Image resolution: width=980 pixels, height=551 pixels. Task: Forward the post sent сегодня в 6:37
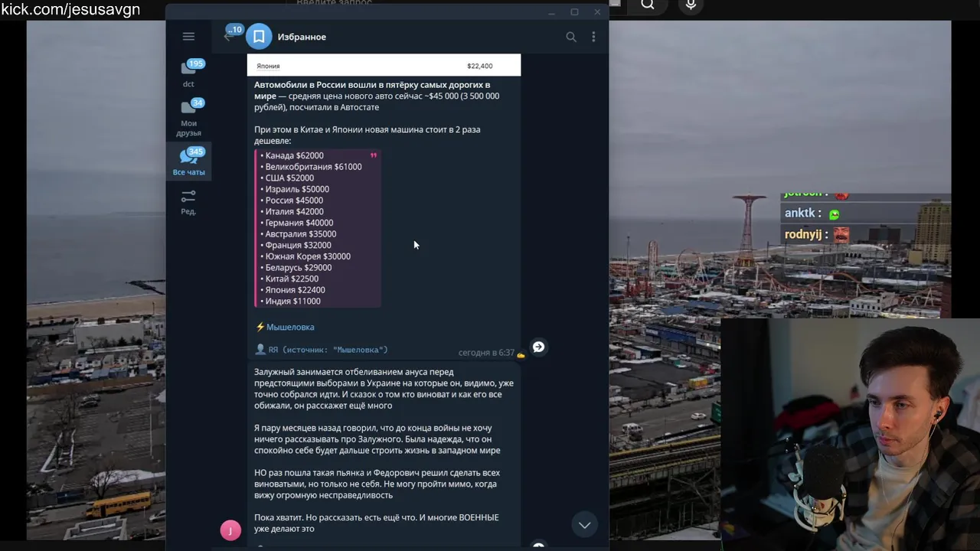[x=538, y=347]
